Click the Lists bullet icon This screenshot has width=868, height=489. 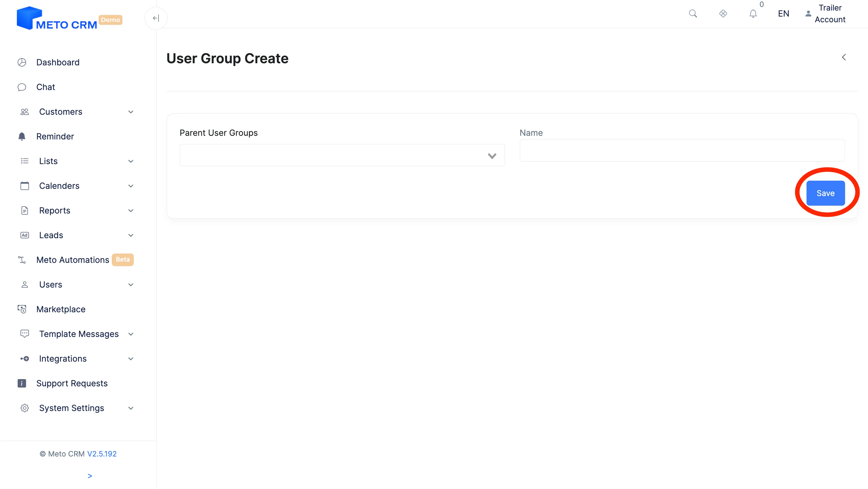pos(25,161)
